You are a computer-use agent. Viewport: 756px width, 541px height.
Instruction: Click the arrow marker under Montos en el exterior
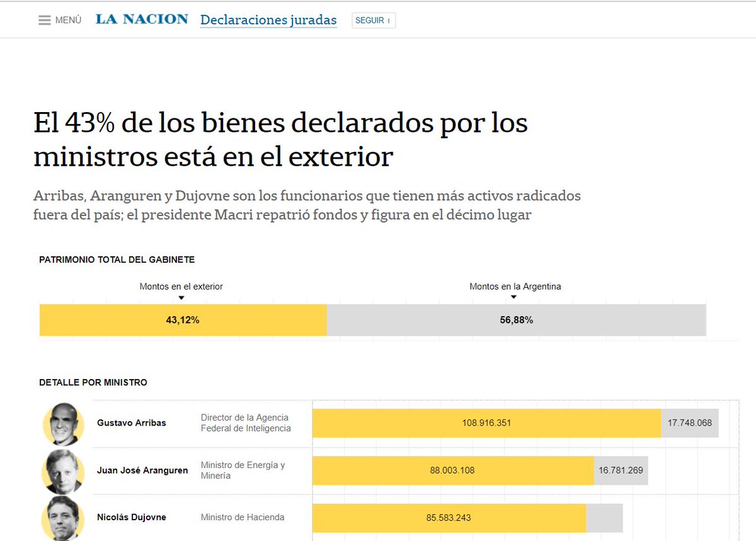tap(181, 297)
